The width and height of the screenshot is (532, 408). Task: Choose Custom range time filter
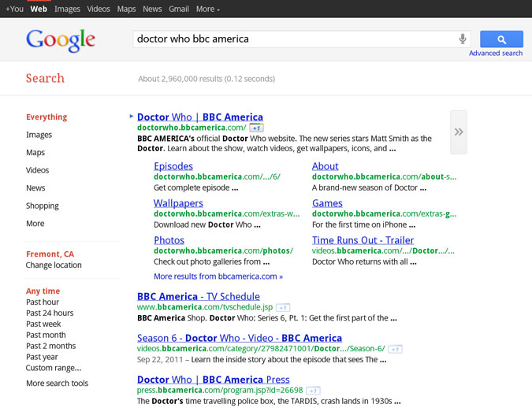tap(53, 368)
